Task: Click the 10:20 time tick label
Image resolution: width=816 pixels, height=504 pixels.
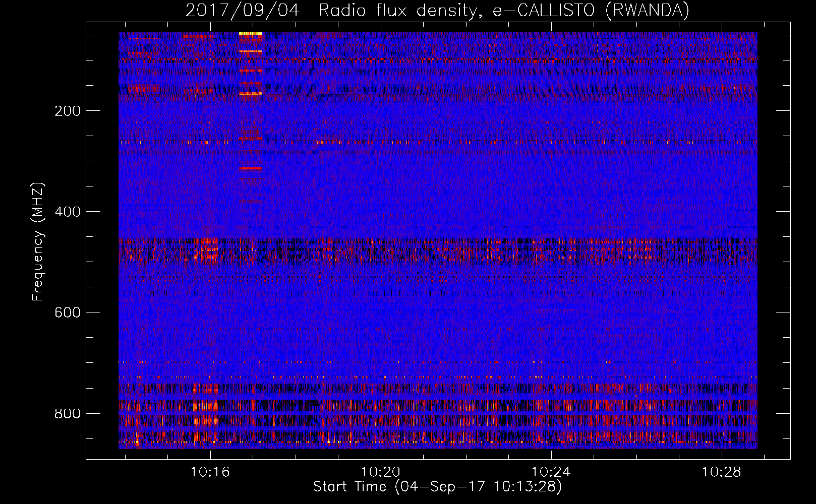Action: [381, 472]
